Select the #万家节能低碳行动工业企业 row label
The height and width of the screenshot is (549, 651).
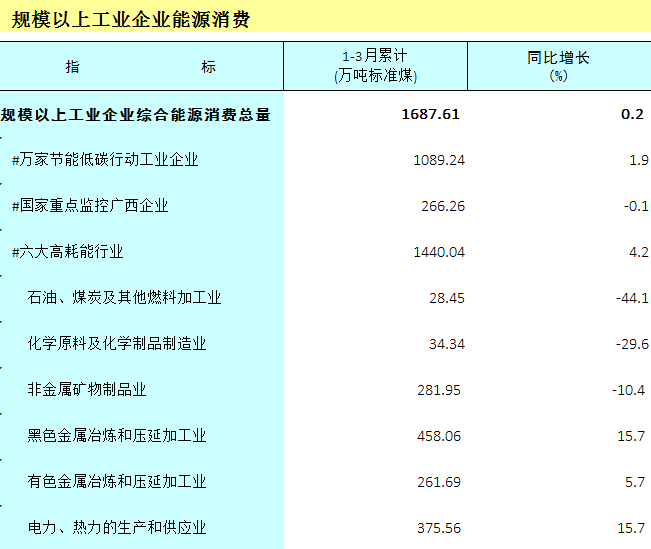point(105,160)
